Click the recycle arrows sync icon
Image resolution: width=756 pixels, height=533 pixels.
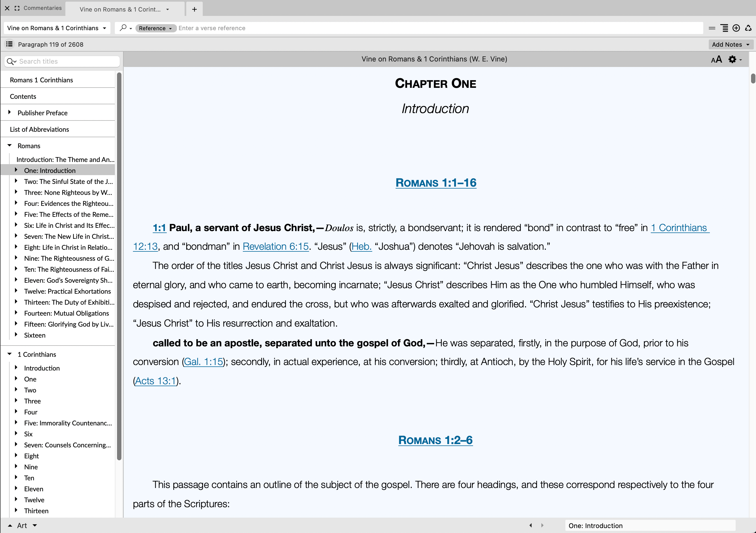click(748, 28)
